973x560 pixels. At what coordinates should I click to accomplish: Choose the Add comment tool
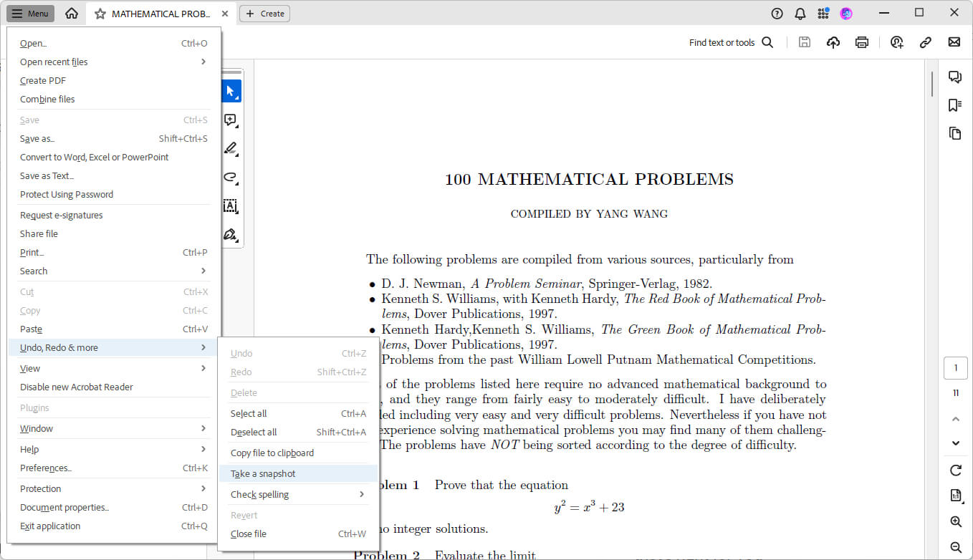pos(231,120)
